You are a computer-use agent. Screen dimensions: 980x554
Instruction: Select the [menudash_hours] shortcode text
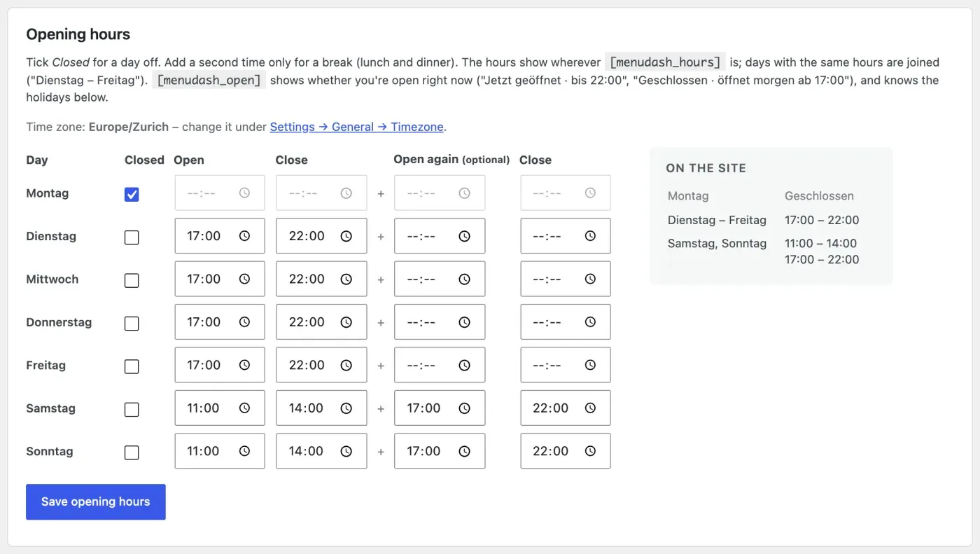pos(665,62)
